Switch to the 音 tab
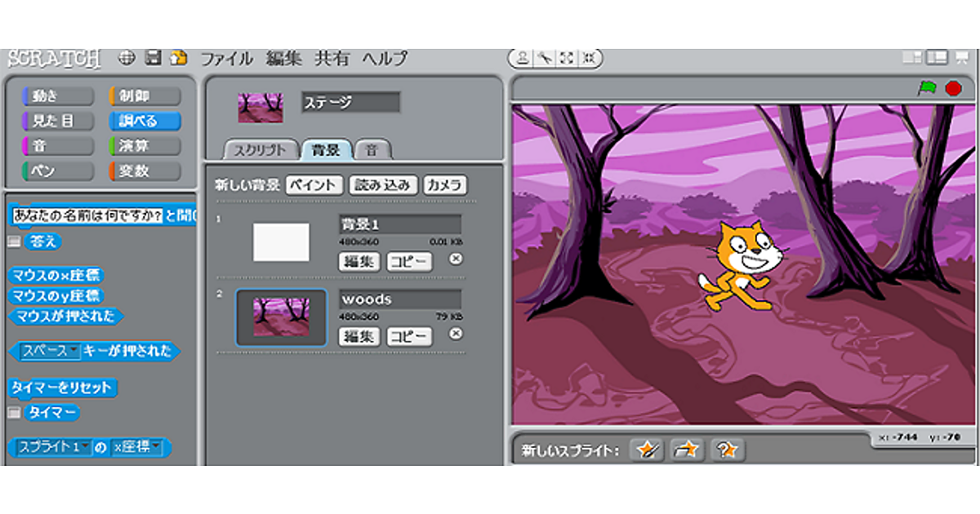The height and width of the screenshot is (514, 980). click(x=373, y=150)
